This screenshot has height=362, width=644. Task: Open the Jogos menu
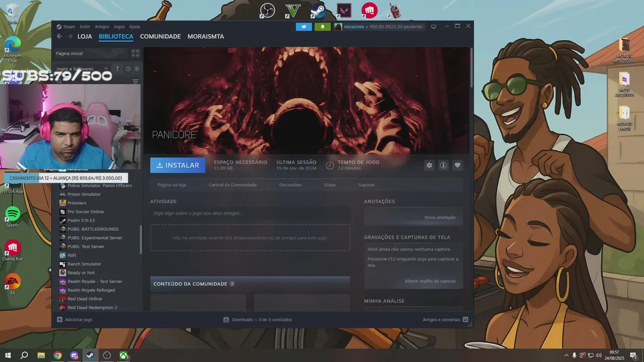tap(119, 27)
